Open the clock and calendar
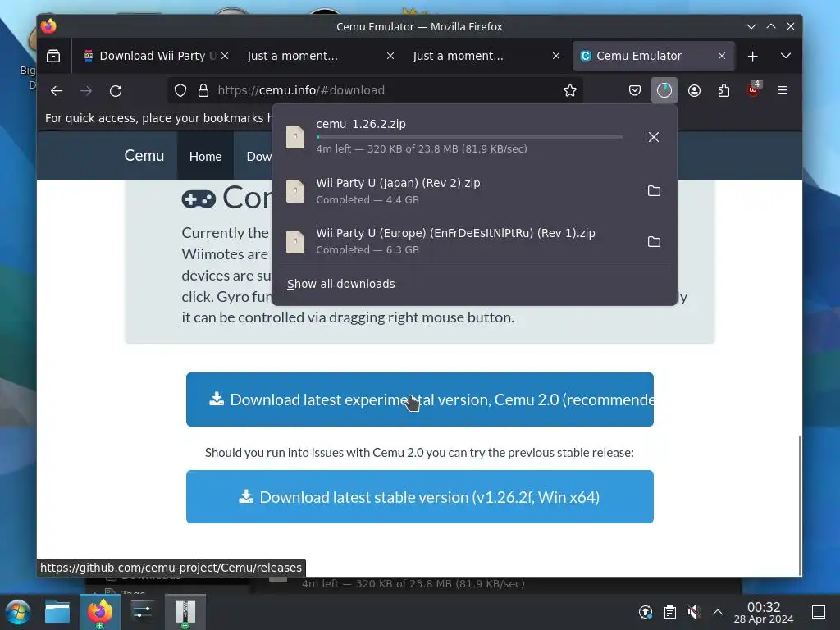Image resolution: width=840 pixels, height=630 pixels. coord(764,612)
